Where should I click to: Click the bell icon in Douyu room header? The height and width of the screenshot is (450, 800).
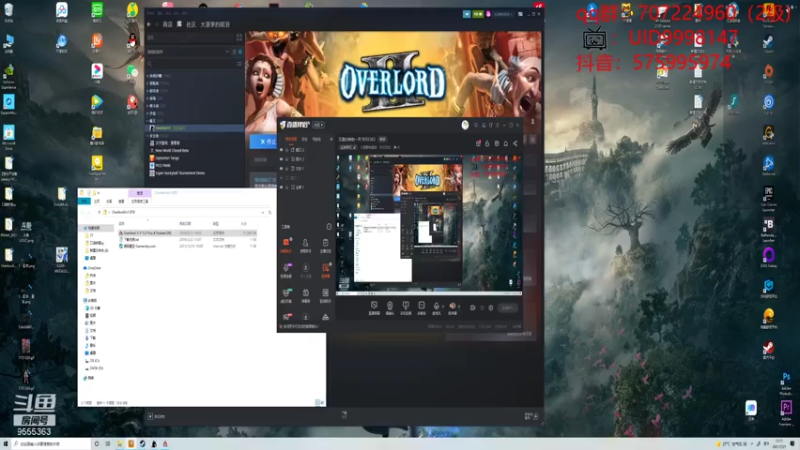506,143
